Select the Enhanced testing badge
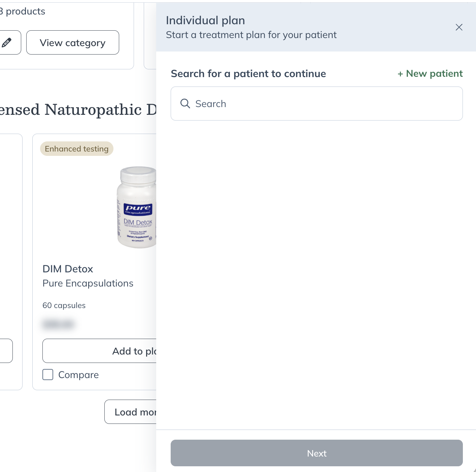Screen dimensions: 476x472 click(x=76, y=148)
